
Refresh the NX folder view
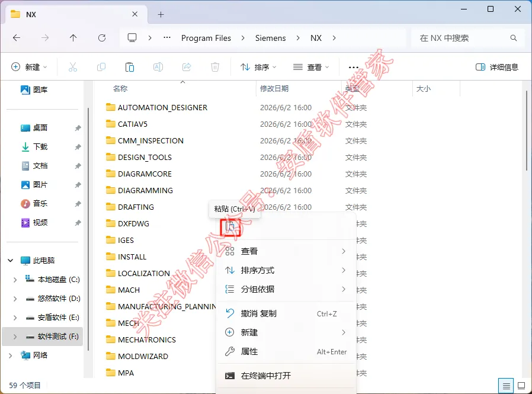(x=102, y=38)
